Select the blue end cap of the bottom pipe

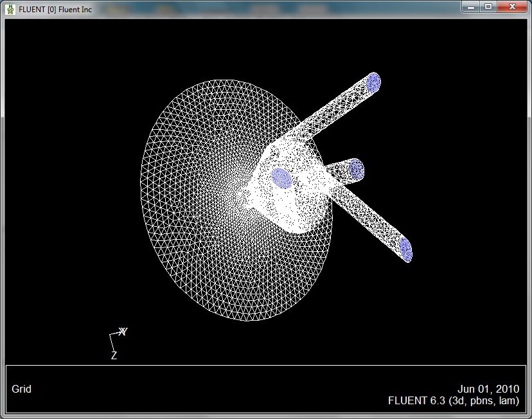(x=405, y=249)
